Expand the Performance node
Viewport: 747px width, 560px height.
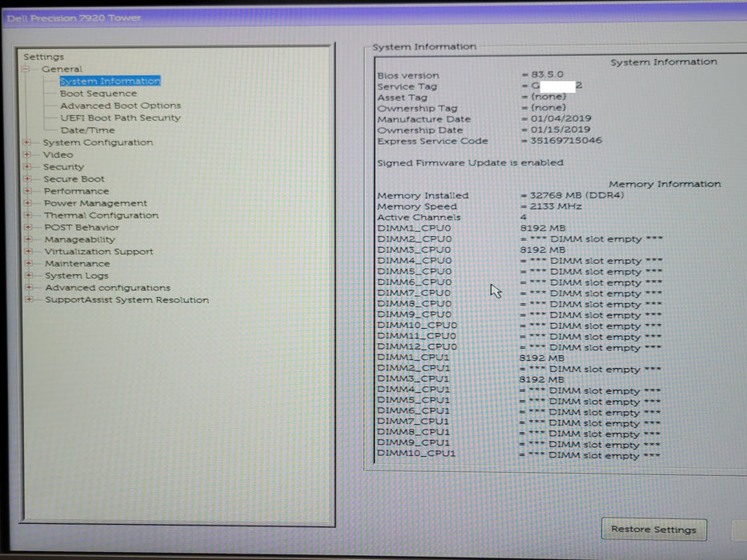pos(28,191)
